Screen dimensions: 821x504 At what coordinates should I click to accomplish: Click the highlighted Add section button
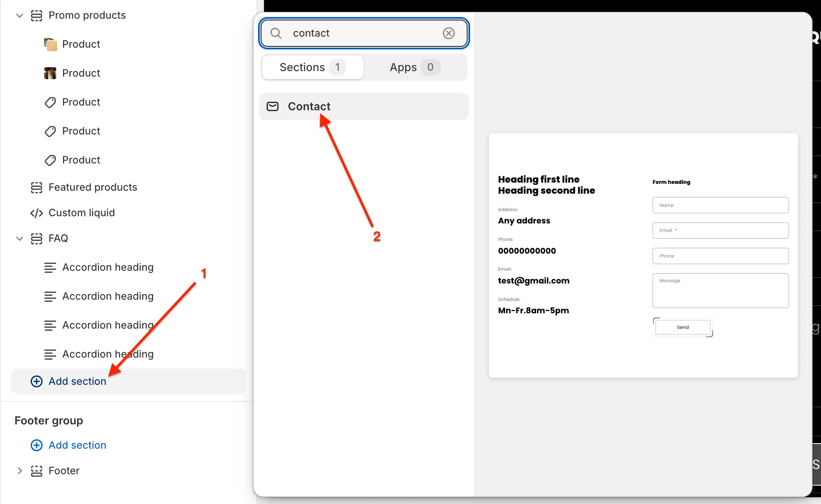click(x=129, y=381)
